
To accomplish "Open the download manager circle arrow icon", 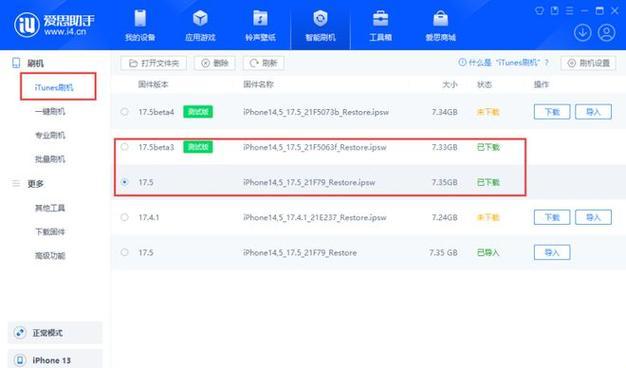I will click(582, 32).
